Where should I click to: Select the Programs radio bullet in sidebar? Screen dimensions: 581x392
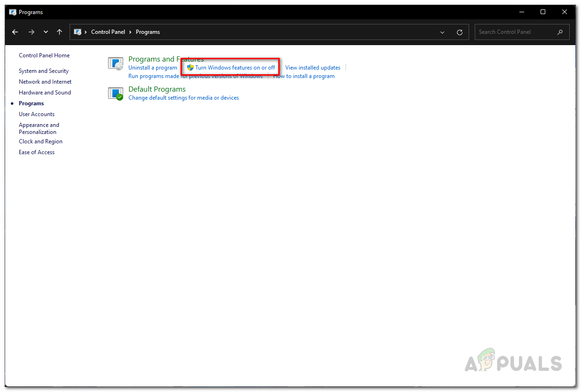click(12, 103)
